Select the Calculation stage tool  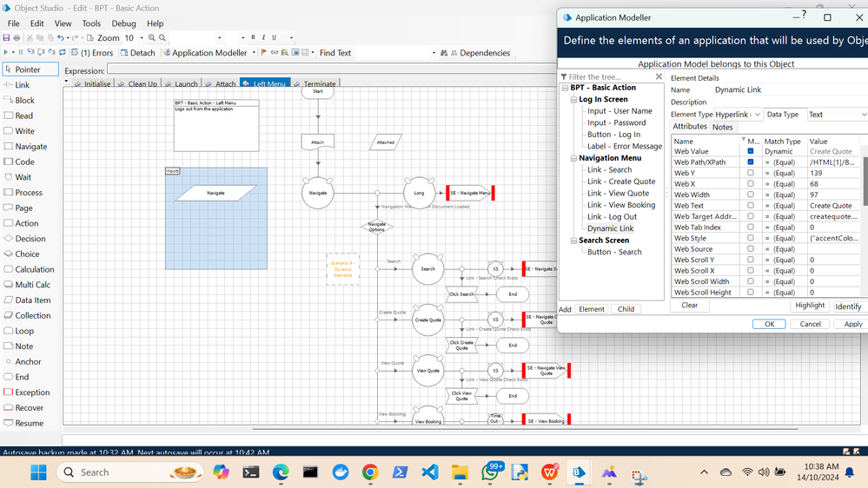(x=34, y=269)
